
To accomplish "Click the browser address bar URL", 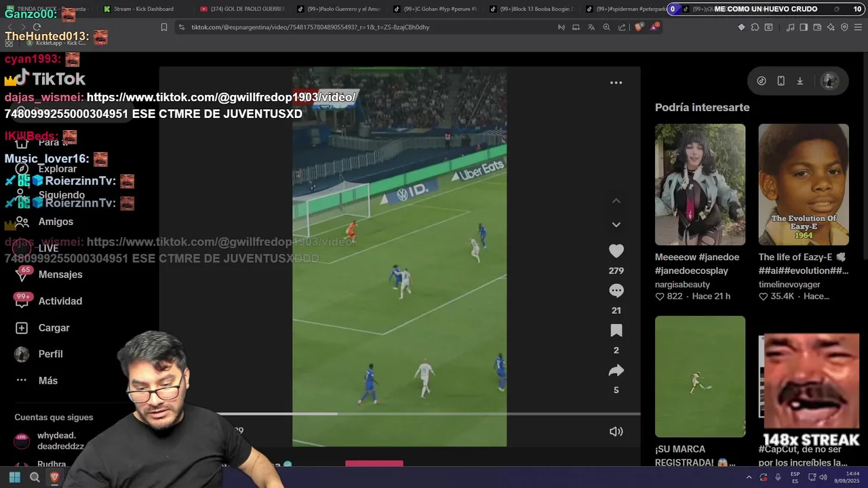I will (x=310, y=27).
